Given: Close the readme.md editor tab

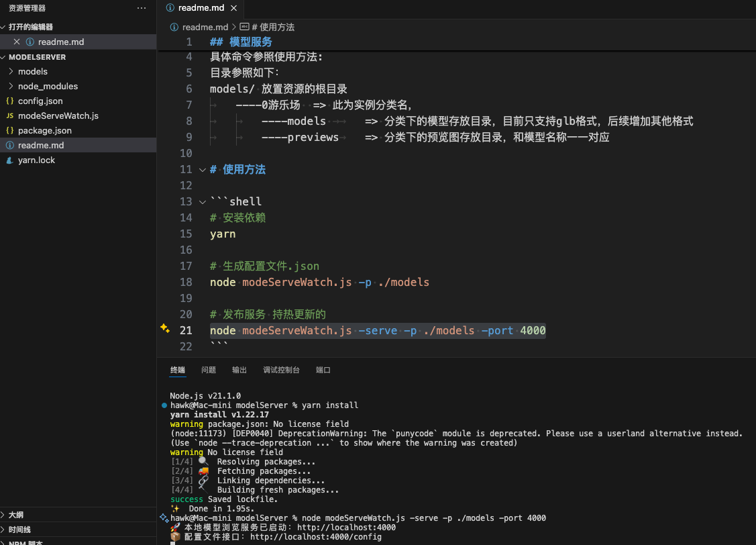Looking at the screenshot, I should (233, 8).
